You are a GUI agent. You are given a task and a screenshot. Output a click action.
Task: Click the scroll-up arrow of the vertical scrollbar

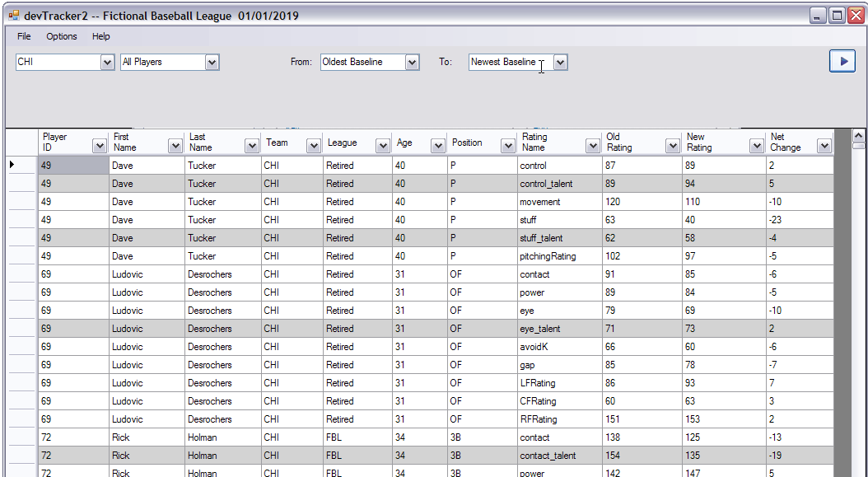click(858, 137)
